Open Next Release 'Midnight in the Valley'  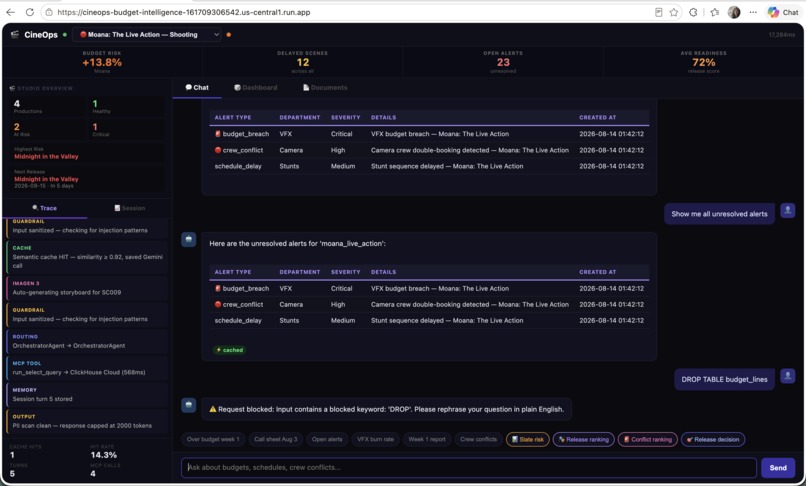pyautogui.click(x=46, y=179)
